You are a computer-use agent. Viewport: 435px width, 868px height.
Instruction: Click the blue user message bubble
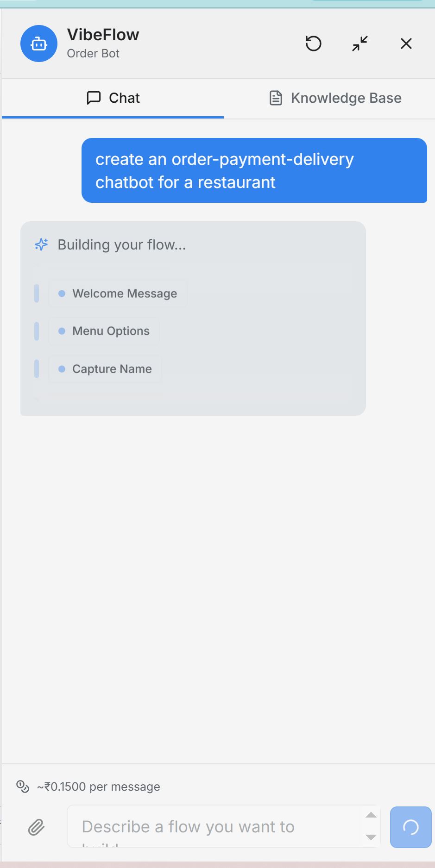254,170
